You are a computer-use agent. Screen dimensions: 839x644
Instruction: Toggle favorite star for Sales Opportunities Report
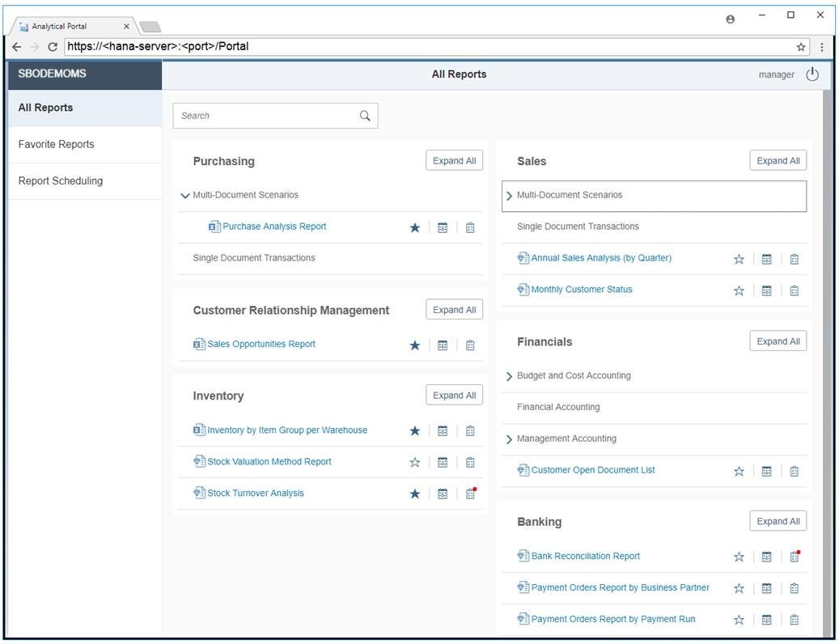(x=415, y=345)
